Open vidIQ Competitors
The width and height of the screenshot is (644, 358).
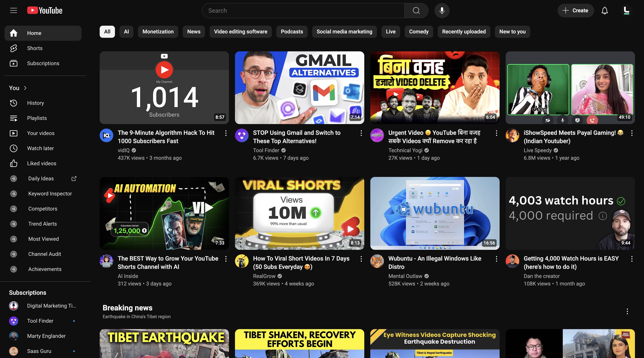[x=43, y=209]
